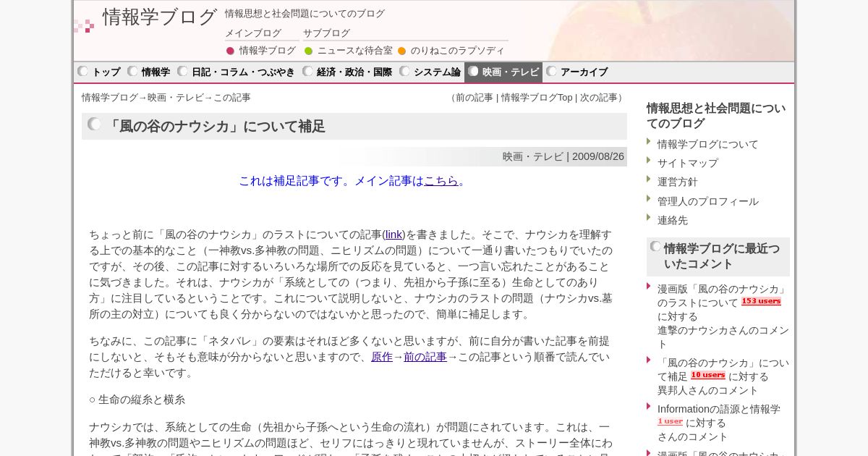Open the 前の記事 link in second paragraph
The width and height of the screenshot is (868, 456).
(x=425, y=357)
